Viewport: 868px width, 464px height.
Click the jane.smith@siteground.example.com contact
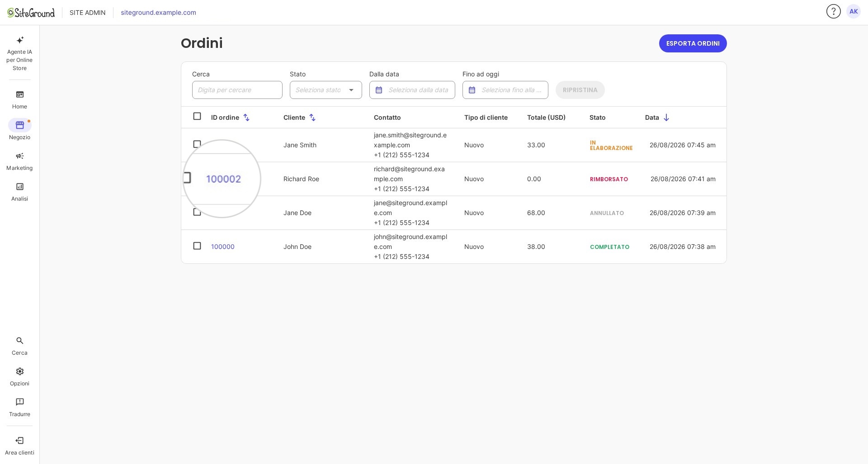[410, 140]
